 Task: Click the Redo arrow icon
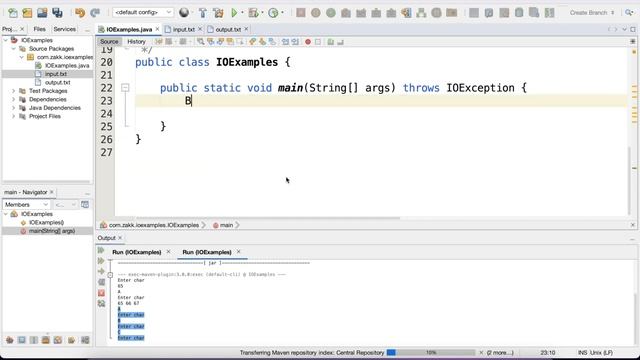point(95,13)
